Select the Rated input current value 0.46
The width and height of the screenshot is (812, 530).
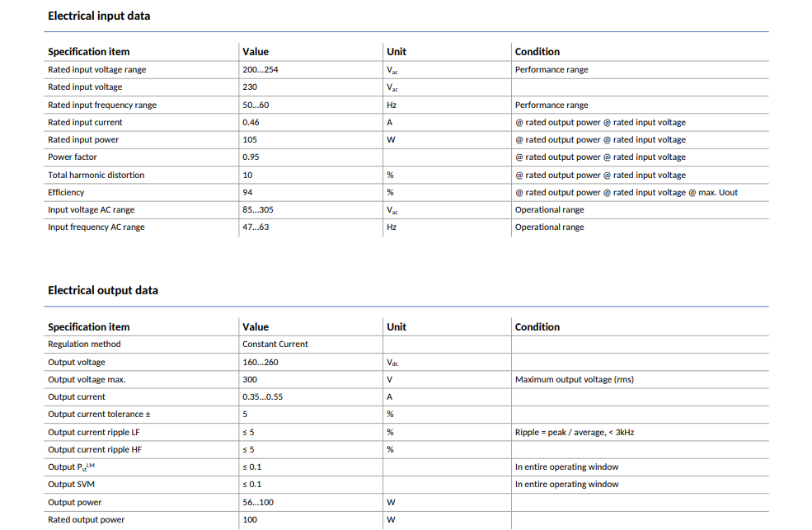(251, 122)
